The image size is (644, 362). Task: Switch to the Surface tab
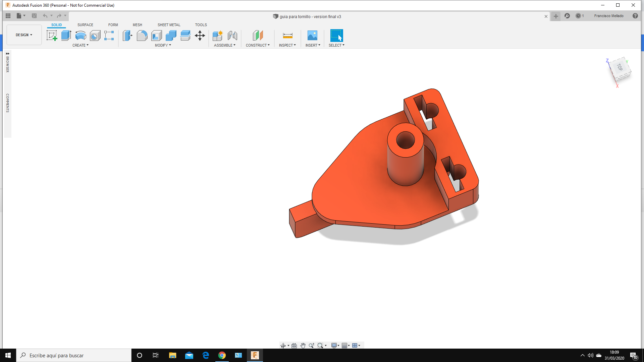click(x=85, y=25)
